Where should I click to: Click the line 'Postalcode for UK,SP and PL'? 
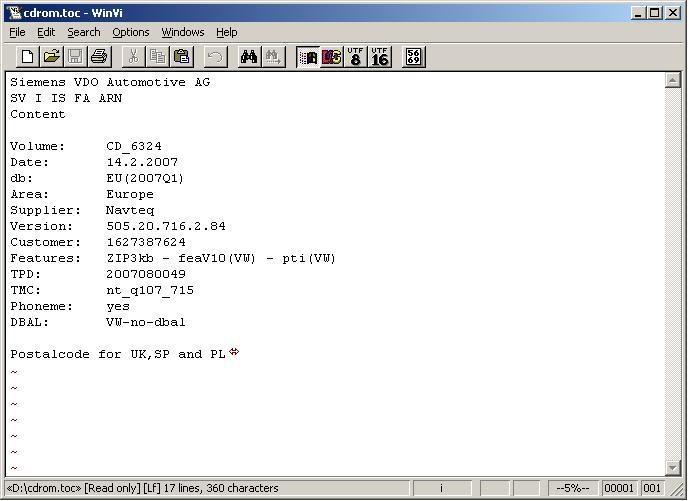pyautogui.click(x=118, y=354)
